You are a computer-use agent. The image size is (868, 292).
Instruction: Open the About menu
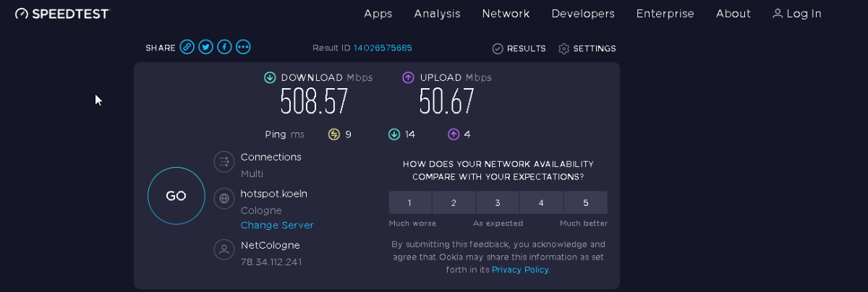tap(733, 14)
